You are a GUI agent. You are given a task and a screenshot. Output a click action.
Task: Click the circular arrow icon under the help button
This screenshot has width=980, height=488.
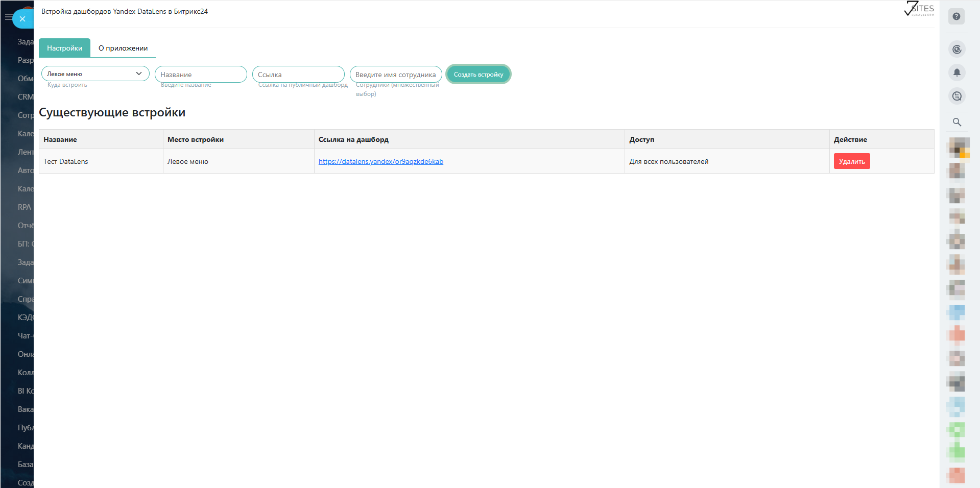coord(957,50)
